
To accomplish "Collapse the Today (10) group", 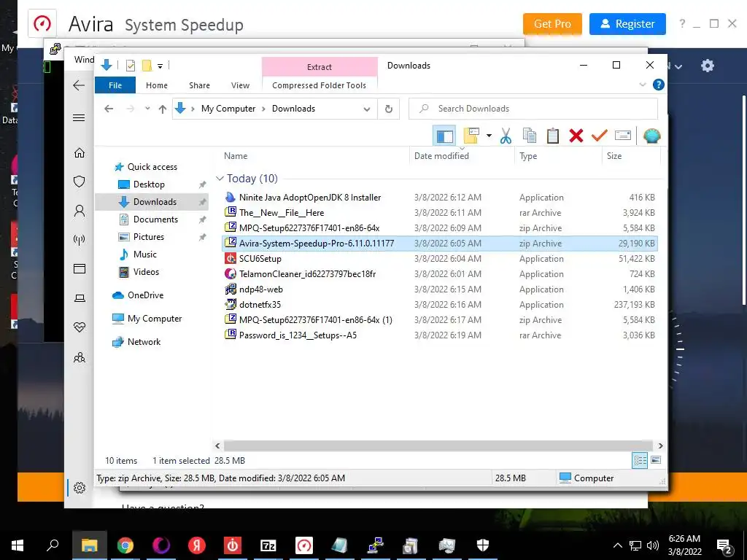I will (220, 179).
